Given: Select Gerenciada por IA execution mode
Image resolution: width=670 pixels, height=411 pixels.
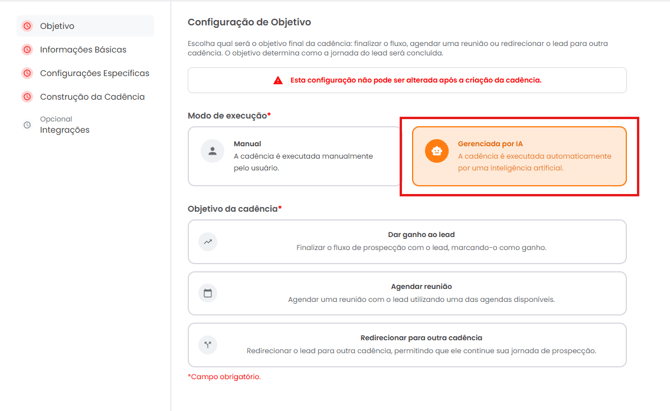Looking at the screenshot, I should [519, 156].
